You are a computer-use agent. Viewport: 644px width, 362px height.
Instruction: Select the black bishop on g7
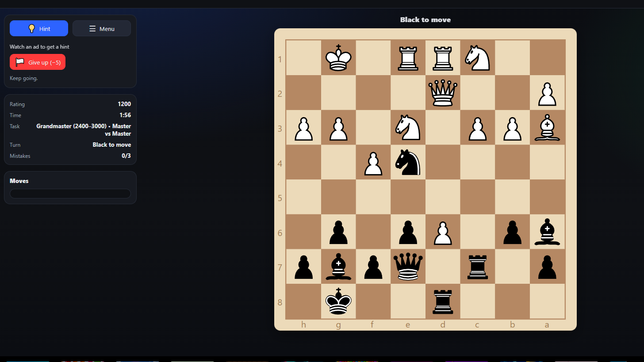338,267
